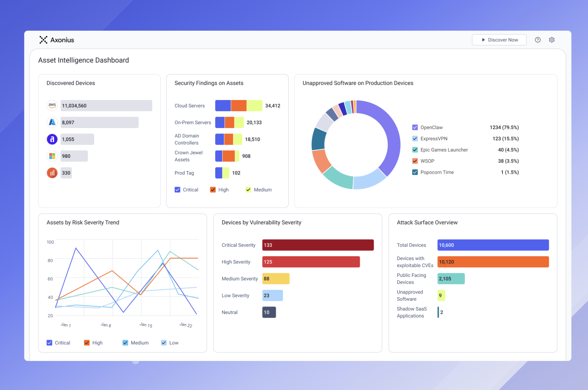Image resolution: width=588 pixels, height=390 pixels.
Task: Click the Cloud Servers stacked bar
Action: (x=239, y=105)
